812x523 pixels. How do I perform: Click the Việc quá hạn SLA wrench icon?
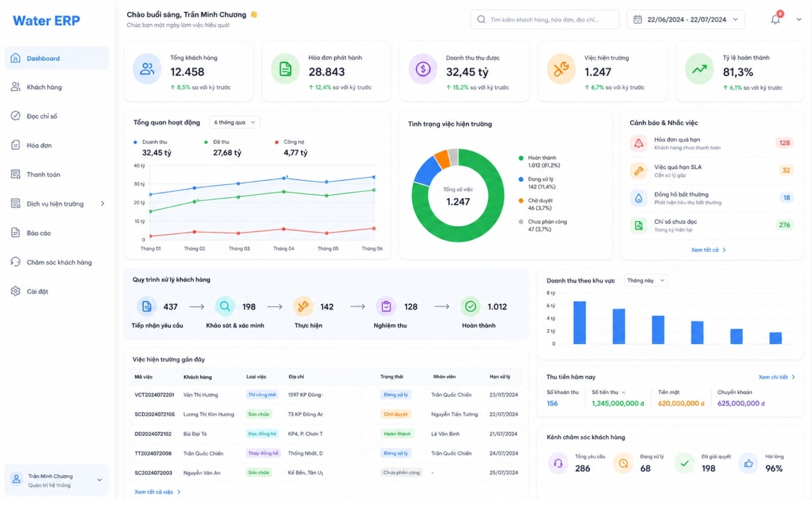pyautogui.click(x=638, y=171)
